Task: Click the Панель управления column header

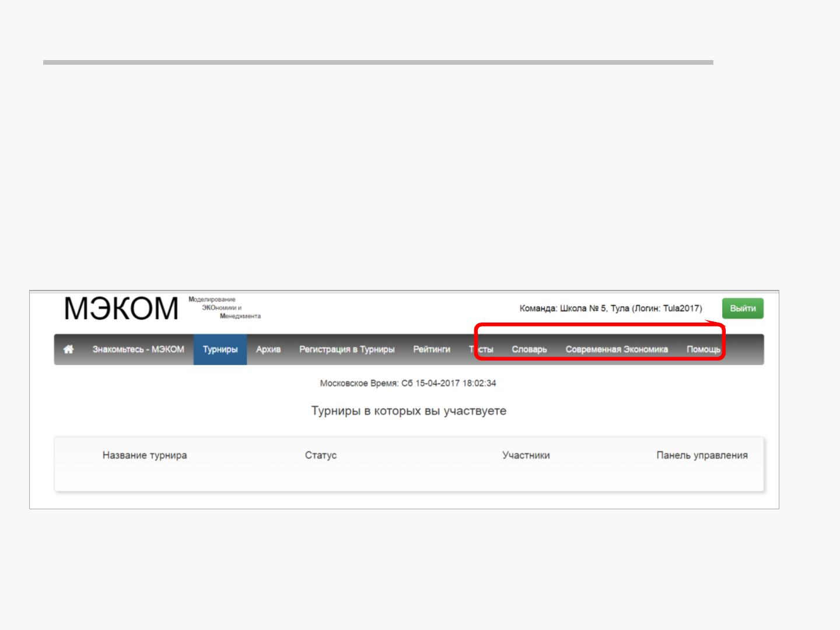Action: [702, 456]
